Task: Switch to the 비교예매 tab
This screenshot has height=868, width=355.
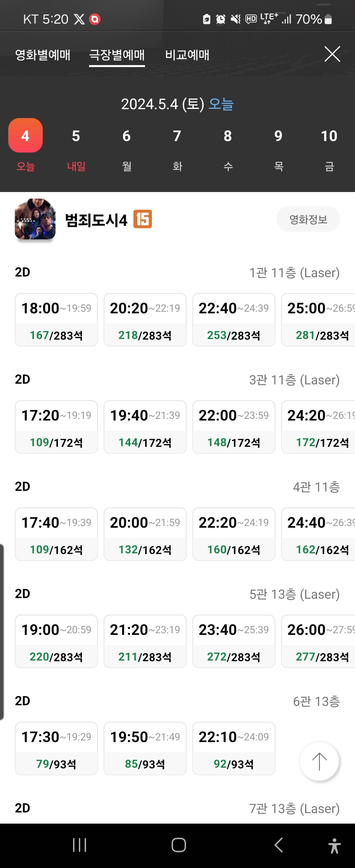Action: pyautogui.click(x=187, y=55)
